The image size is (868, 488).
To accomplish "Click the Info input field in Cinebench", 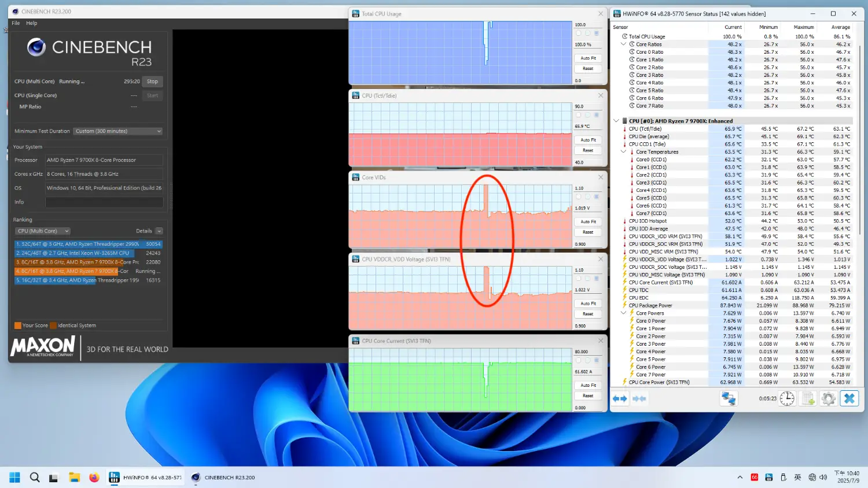I will [104, 202].
